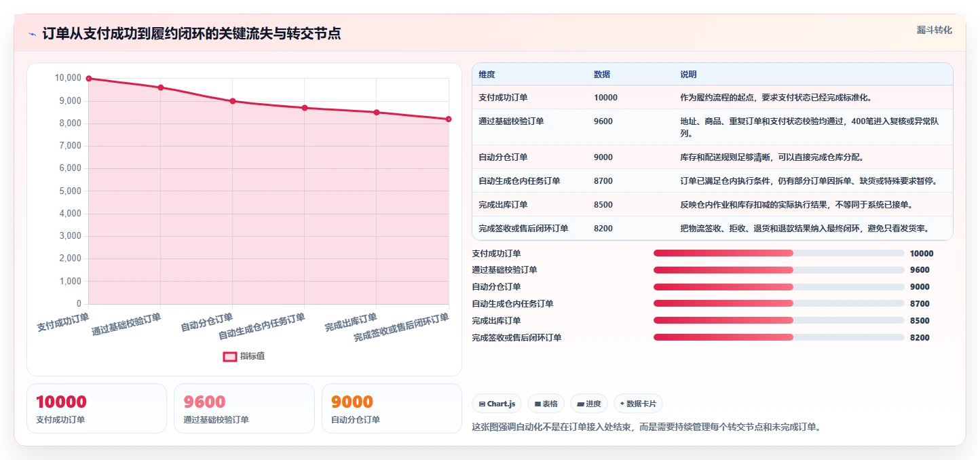
Task: Click the chart data point at 自动生成仓内任务订单
Action: pyautogui.click(x=305, y=108)
